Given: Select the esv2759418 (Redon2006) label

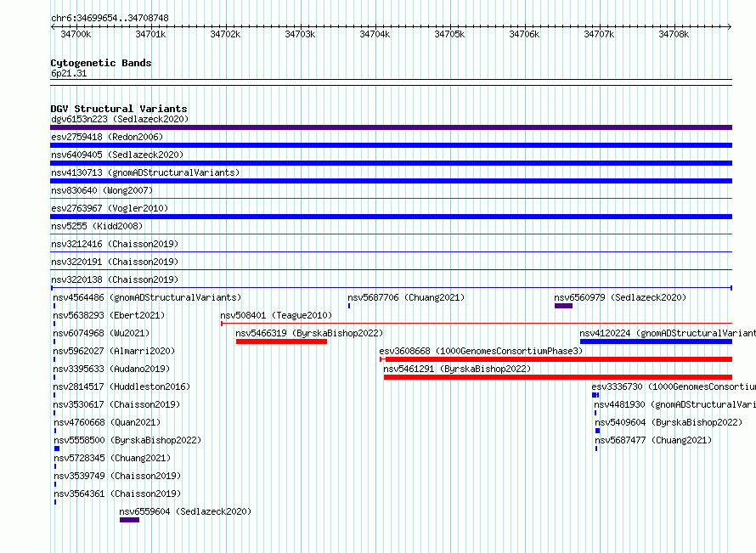Looking at the screenshot, I should point(107,137).
